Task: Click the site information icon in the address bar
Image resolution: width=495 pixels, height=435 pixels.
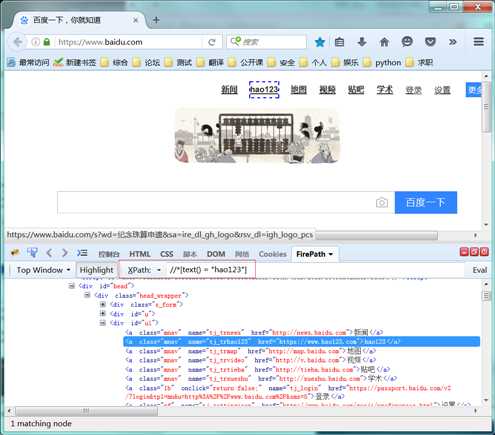Action: 36,42
